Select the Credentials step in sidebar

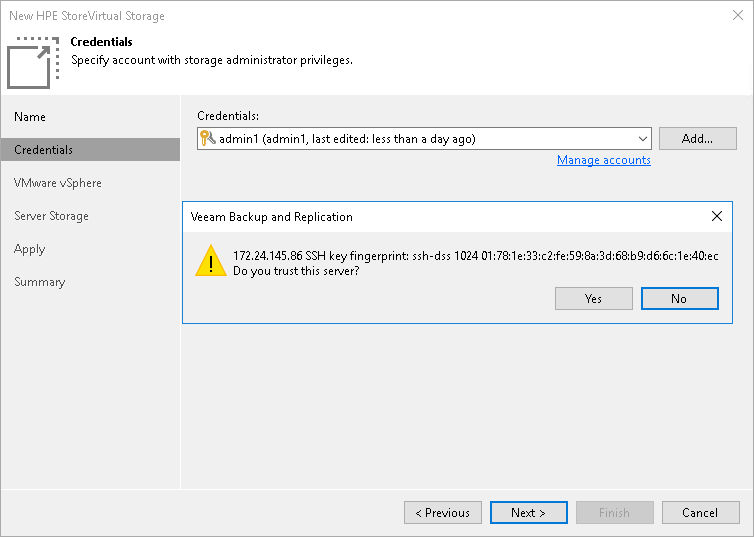coord(43,150)
